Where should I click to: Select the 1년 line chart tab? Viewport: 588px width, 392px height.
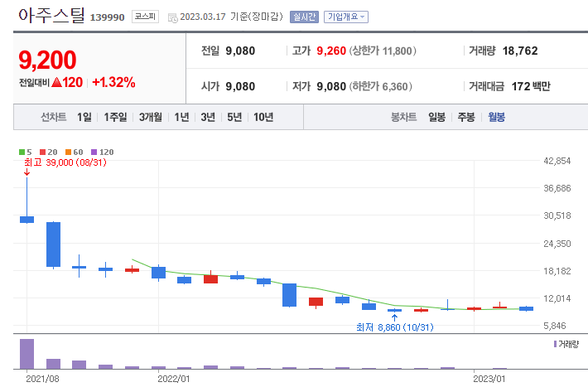tap(182, 117)
